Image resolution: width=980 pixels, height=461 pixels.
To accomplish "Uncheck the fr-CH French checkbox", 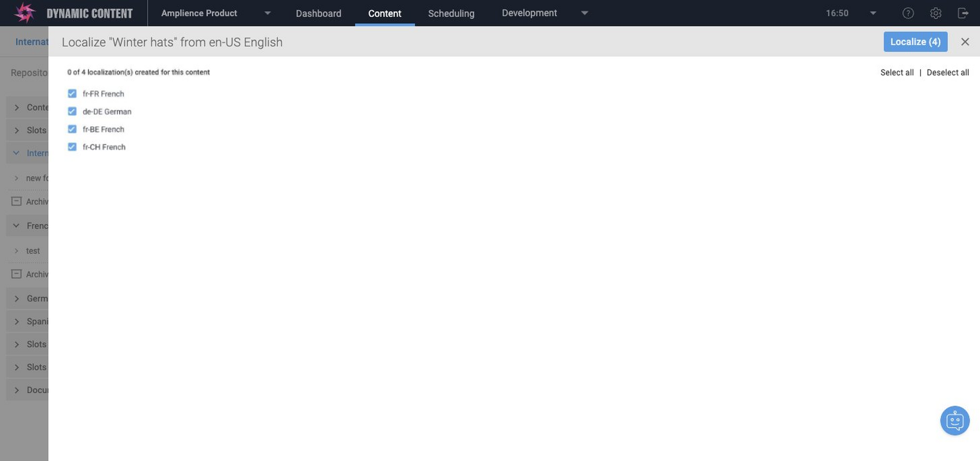I will [72, 147].
